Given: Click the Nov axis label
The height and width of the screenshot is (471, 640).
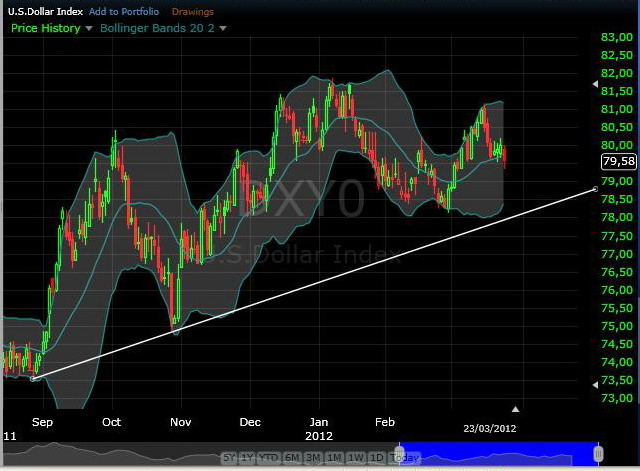Looking at the screenshot, I should [x=180, y=422].
